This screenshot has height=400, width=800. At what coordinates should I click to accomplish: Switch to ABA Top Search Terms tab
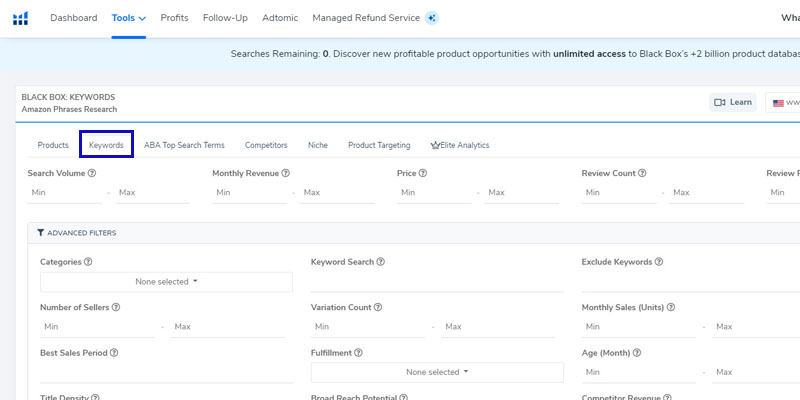click(184, 145)
